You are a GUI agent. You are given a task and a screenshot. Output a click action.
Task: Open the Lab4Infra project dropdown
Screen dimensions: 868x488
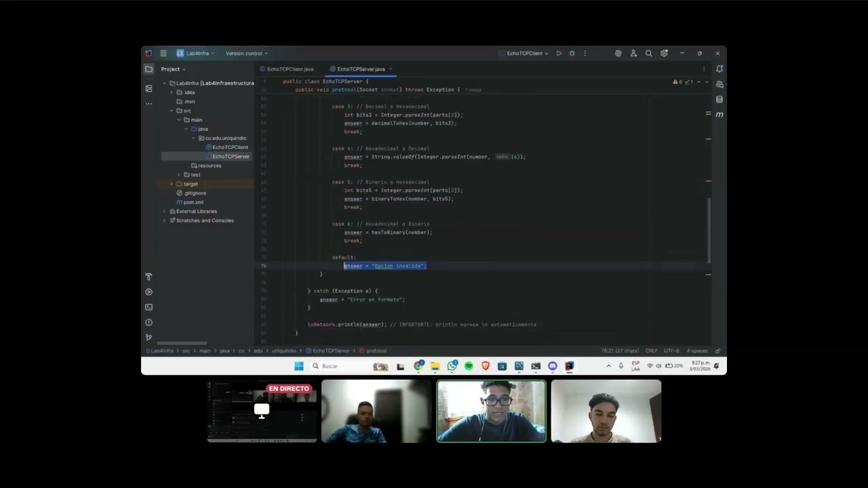click(x=196, y=54)
